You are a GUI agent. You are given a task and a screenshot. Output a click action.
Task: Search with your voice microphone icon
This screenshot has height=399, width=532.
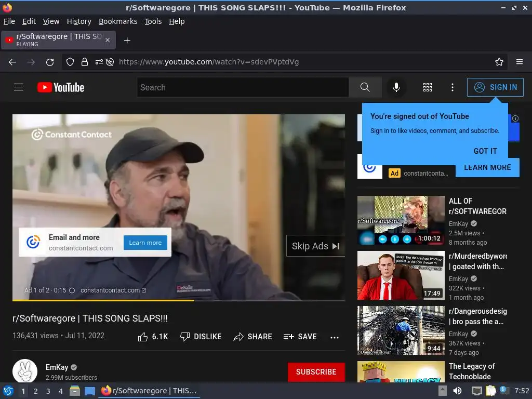tap(396, 87)
